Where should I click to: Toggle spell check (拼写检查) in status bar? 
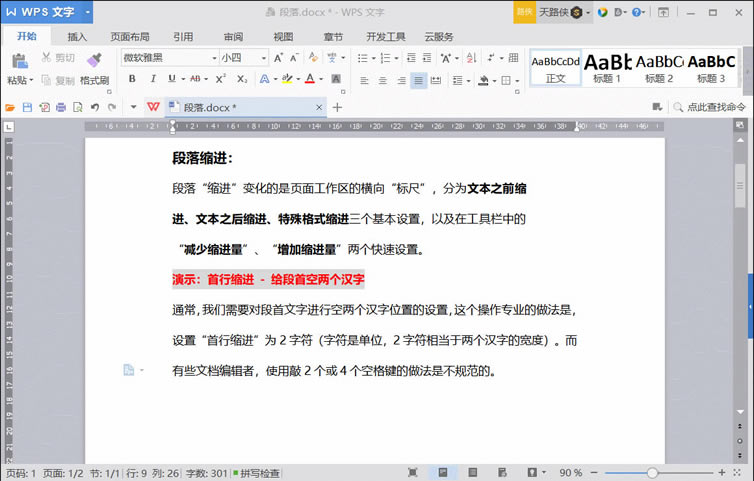point(257,473)
